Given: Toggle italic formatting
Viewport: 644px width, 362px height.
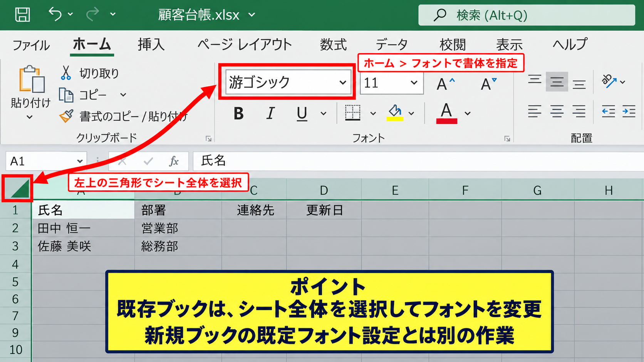Looking at the screenshot, I should click(x=270, y=113).
